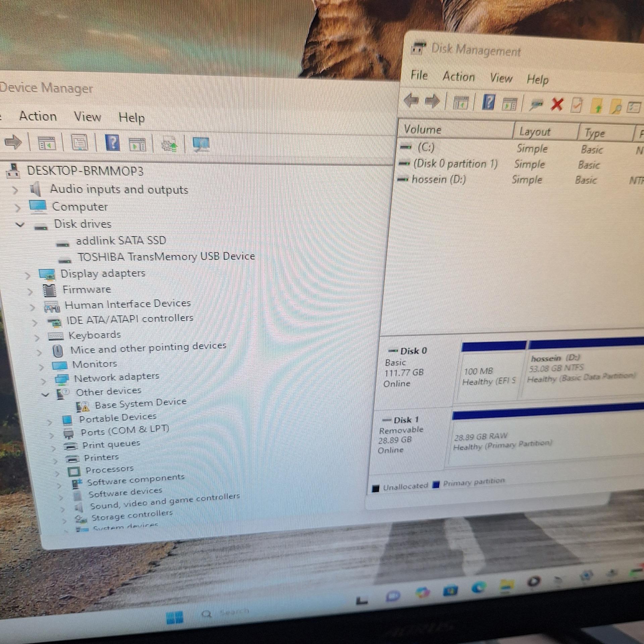The image size is (644, 644).
Task: Open the Help menu in Disk Management
Action: pos(537,80)
